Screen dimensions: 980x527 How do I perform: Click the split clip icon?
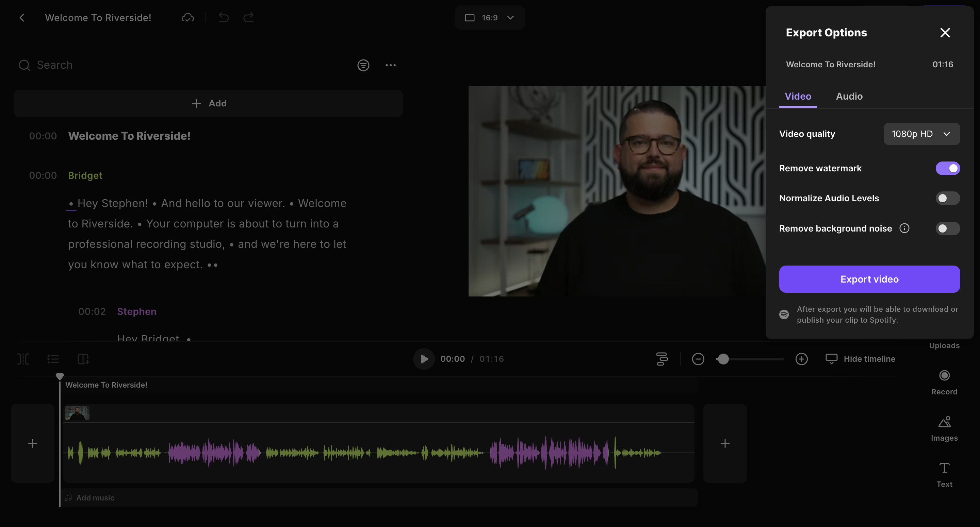[x=23, y=359]
